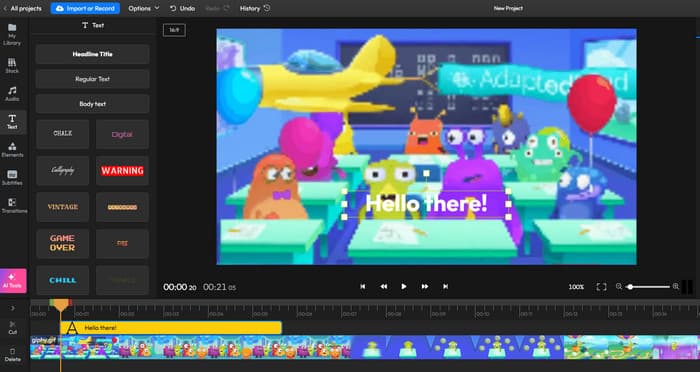Open the Stock media panel
Screen dimensions: 700x372
(x=12, y=65)
